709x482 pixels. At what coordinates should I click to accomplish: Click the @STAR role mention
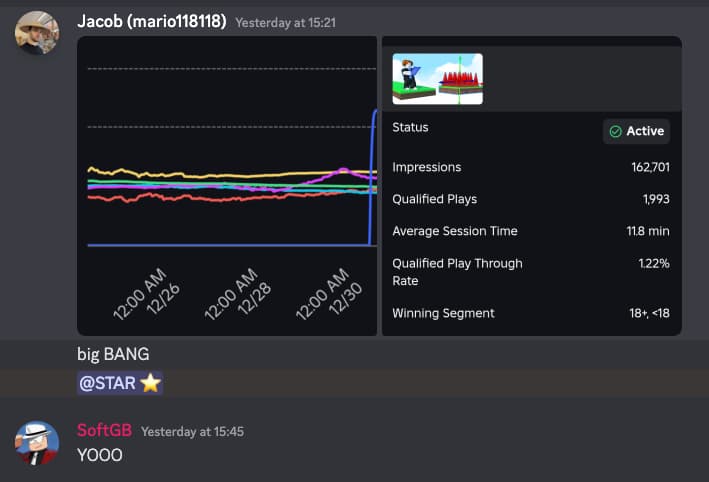pyautogui.click(x=108, y=383)
